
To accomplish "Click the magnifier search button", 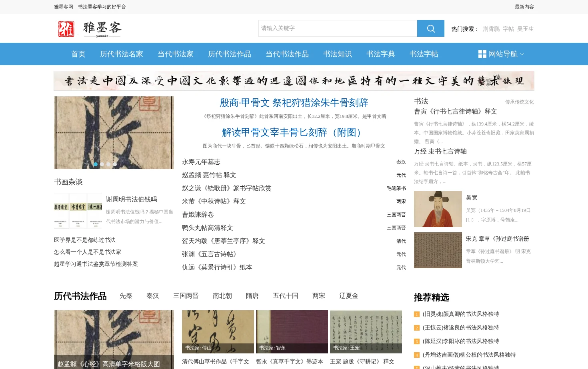I will click(430, 28).
